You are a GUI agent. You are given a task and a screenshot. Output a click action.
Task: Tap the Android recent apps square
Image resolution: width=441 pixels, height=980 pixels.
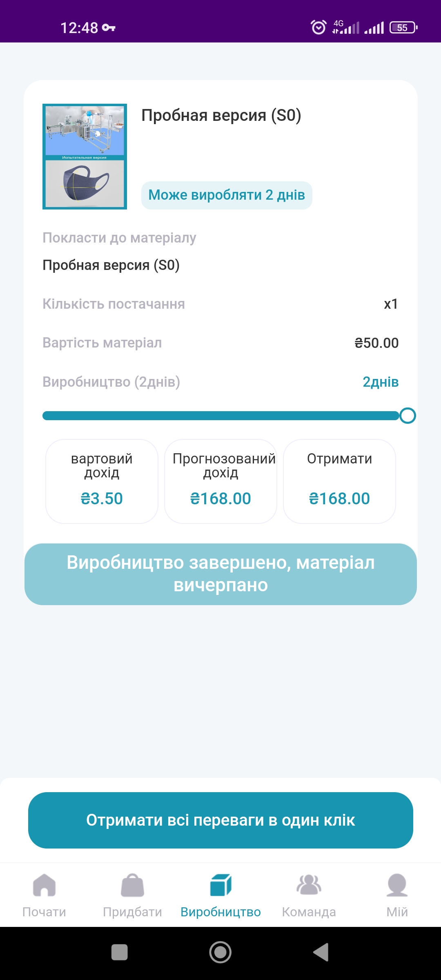119,952
